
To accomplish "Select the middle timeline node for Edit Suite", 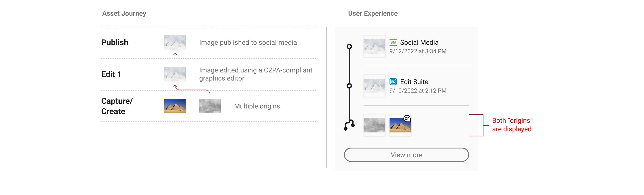I will (x=349, y=86).
